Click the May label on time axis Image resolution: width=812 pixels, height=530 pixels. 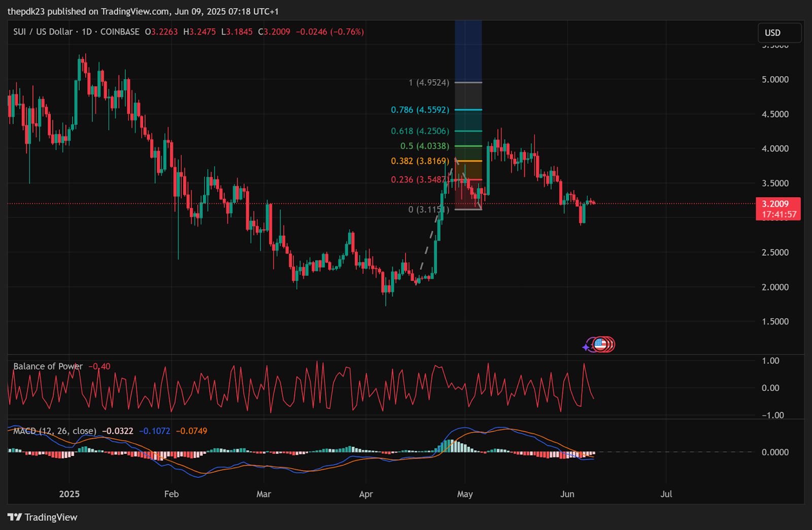(x=465, y=494)
